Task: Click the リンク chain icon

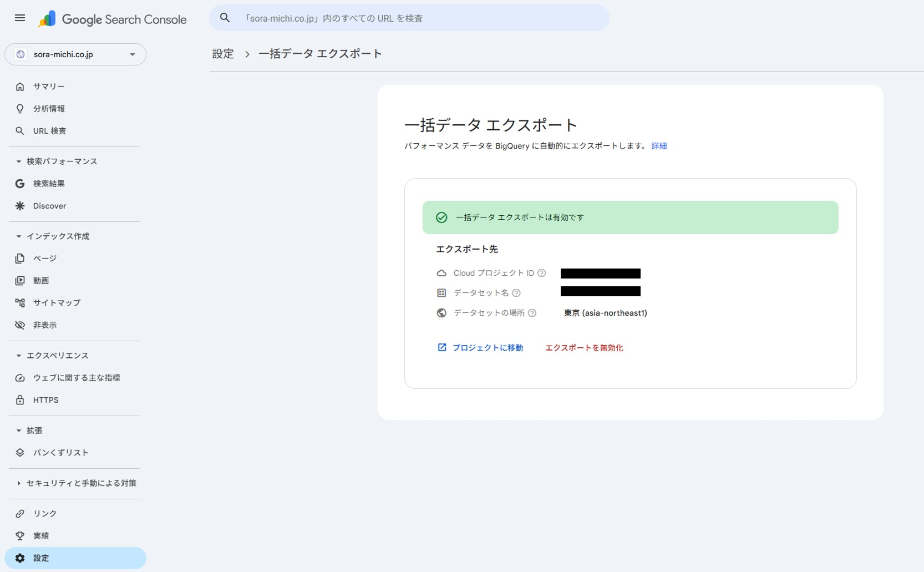Action: click(20, 514)
